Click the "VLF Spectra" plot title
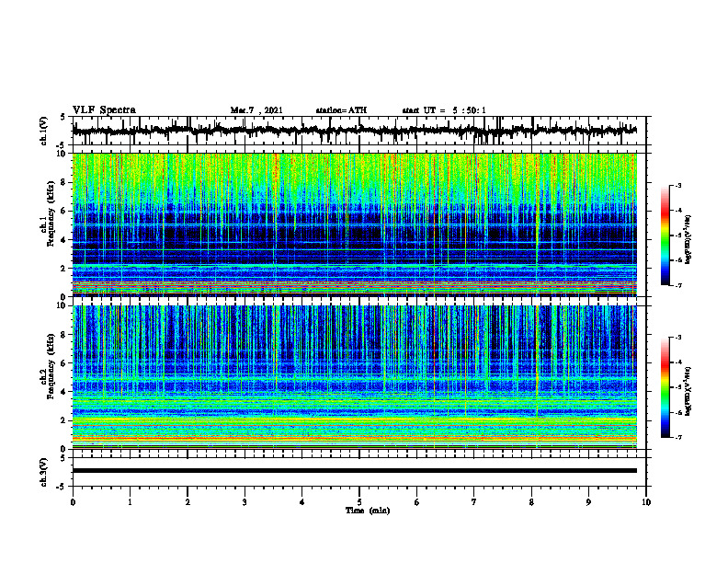This screenshot has width=728, height=563. [104, 110]
